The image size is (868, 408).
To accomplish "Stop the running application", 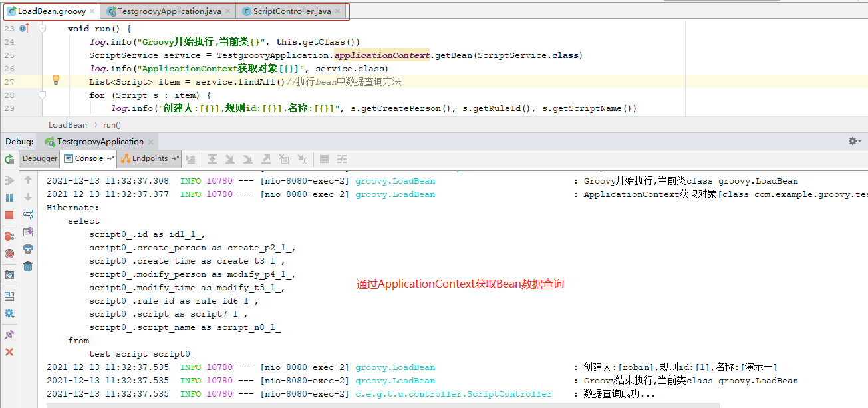I will pos(8,214).
